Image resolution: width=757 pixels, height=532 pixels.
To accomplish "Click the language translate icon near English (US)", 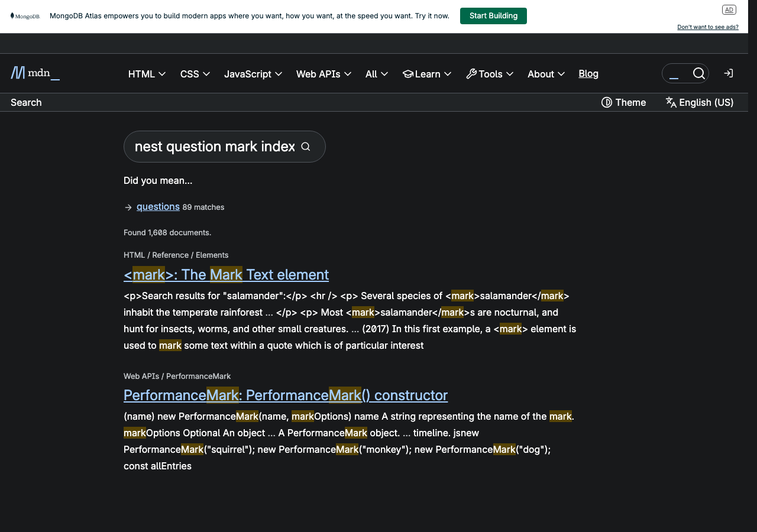I will click(671, 102).
